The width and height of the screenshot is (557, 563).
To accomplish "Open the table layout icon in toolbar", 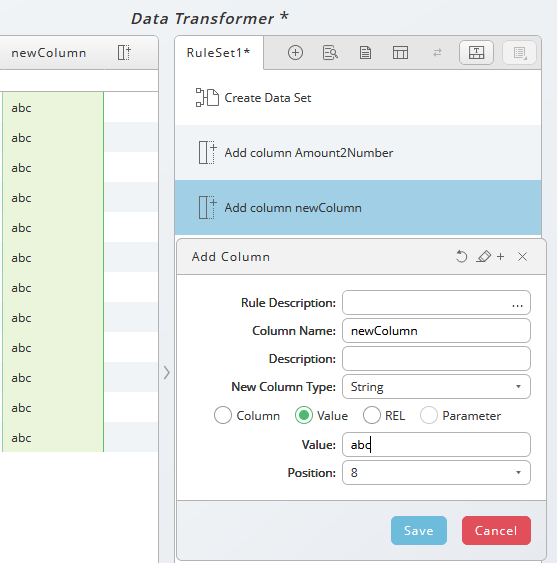I will point(400,53).
